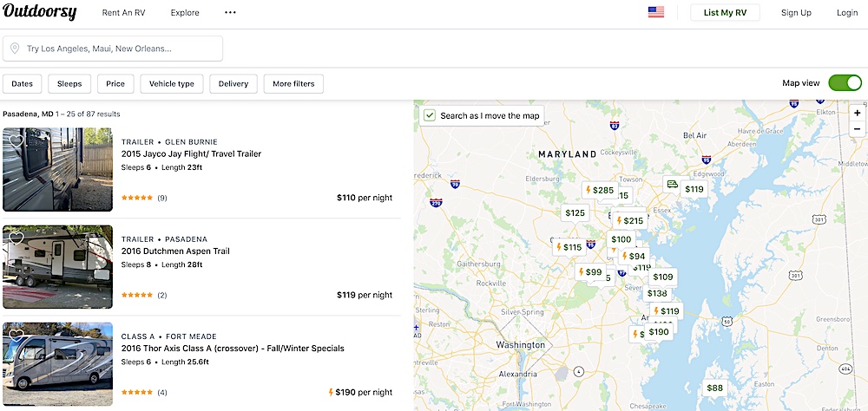868x411 pixels.
Task: Open the Dates filter
Action: pos(22,84)
